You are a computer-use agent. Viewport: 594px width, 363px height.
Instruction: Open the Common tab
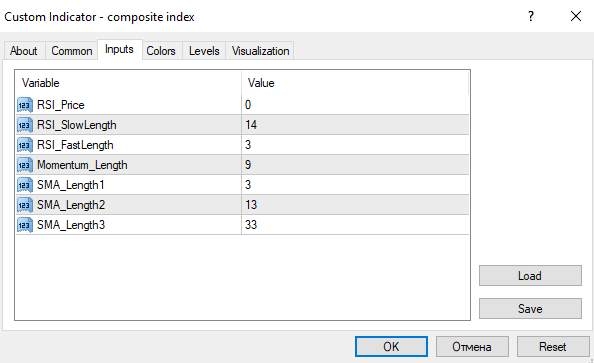[72, 51]
